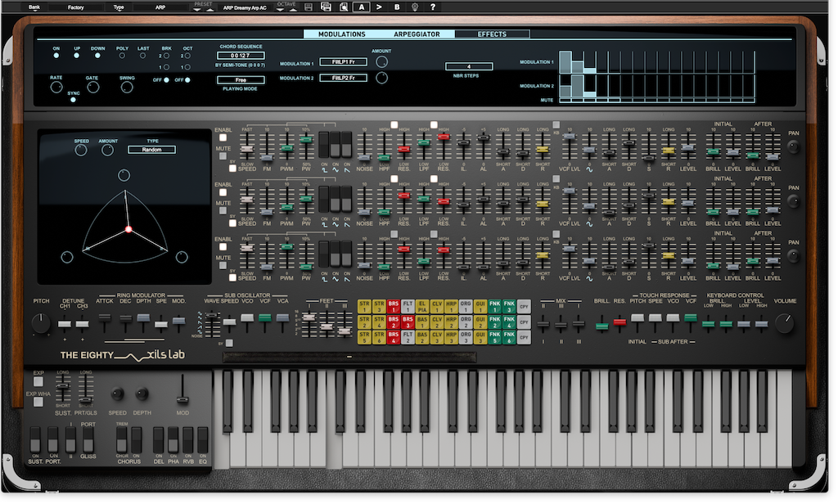Viewport: 838px width, 504px height.
Task: Copy A to B with arrow icon
Action: pos(379,7)
